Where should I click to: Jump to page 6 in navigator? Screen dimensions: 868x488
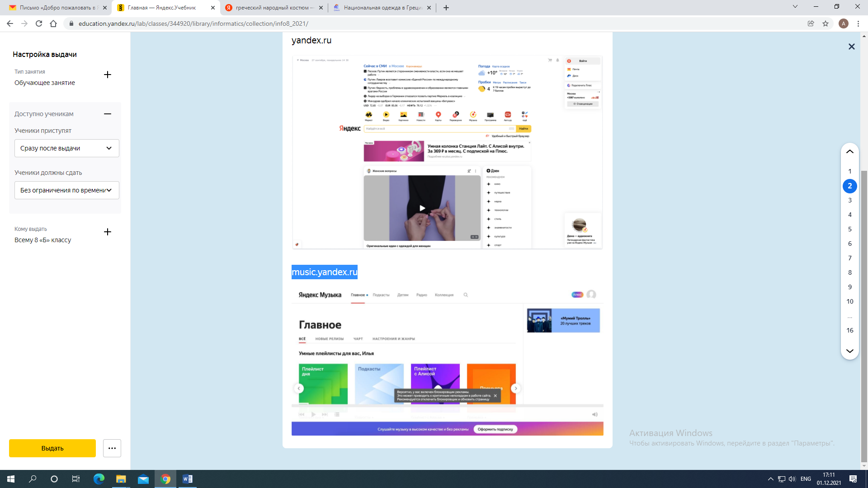pos(850,244)
